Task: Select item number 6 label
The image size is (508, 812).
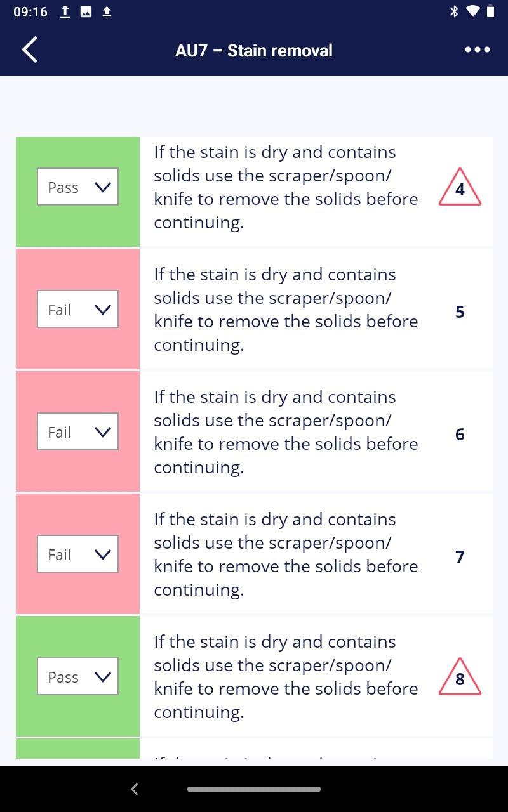Action: tap(460, 434)
